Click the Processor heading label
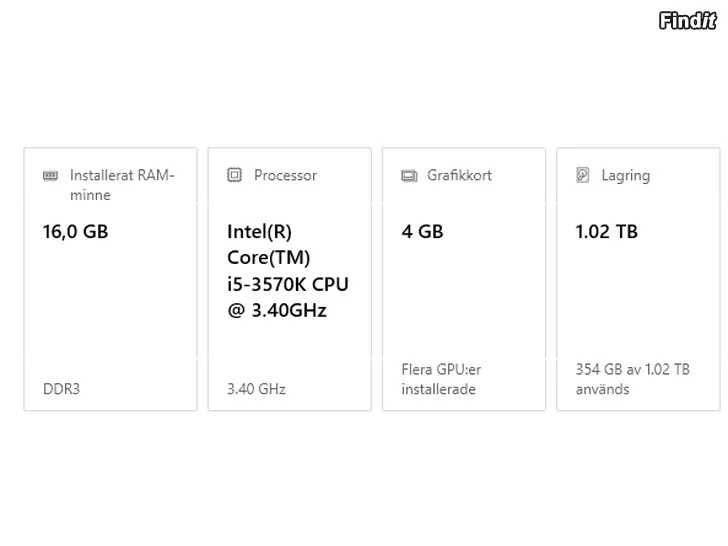 coord(286,175)
